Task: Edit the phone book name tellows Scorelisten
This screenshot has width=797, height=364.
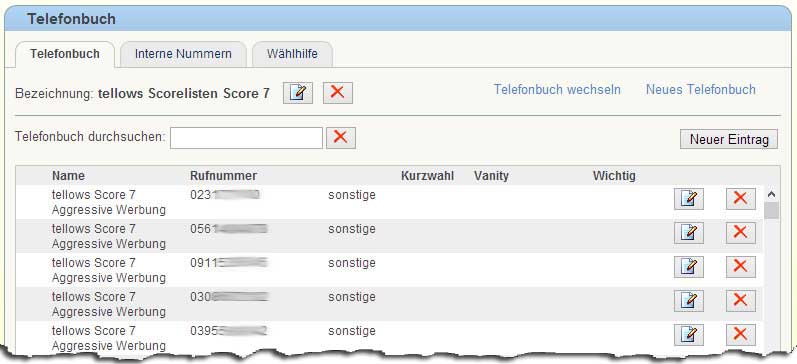Action: pos(298,93)
